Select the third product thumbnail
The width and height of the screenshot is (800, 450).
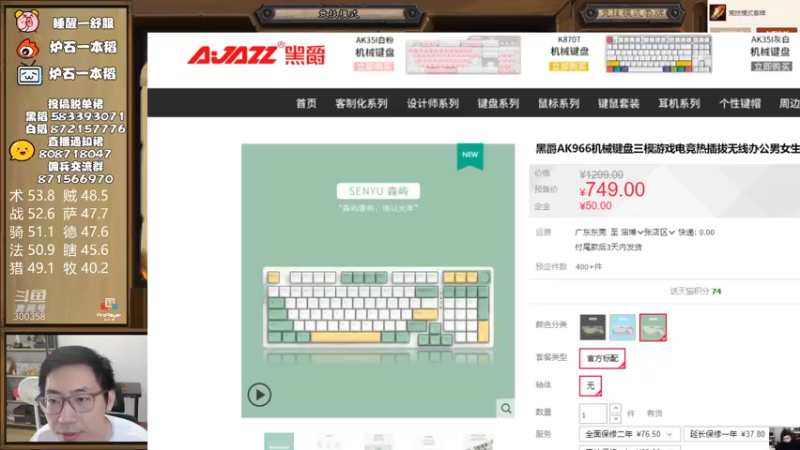(378, 441)
